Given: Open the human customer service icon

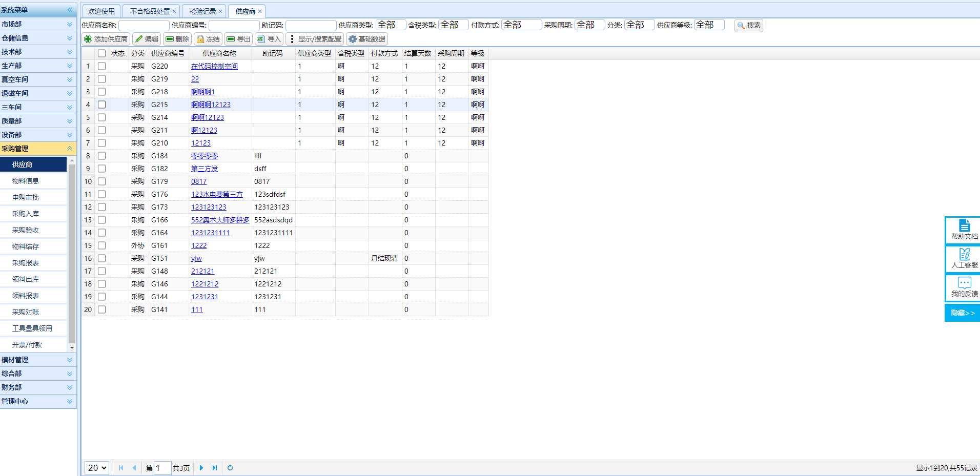Looking at the screenshot, I should 964,254.
